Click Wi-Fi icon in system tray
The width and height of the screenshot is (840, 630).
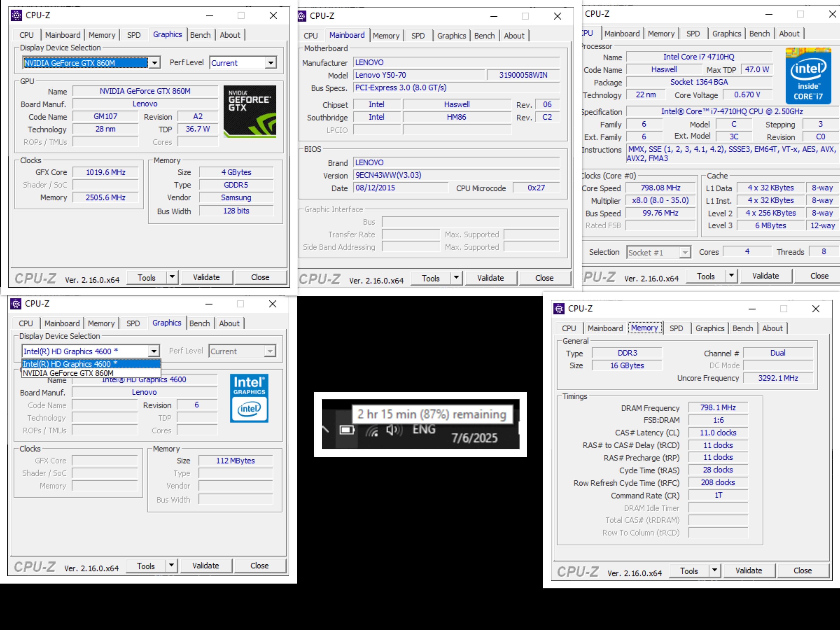(372, 431)
